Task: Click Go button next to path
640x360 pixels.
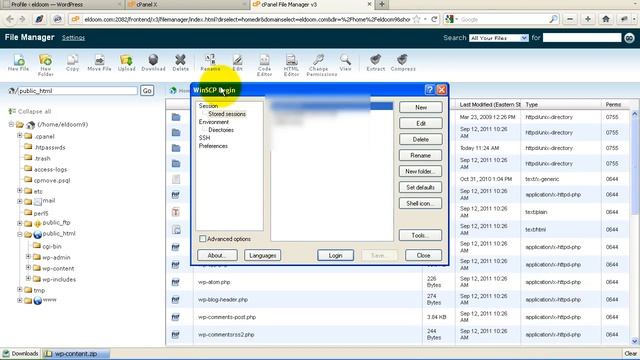Action: click(147, 91)
